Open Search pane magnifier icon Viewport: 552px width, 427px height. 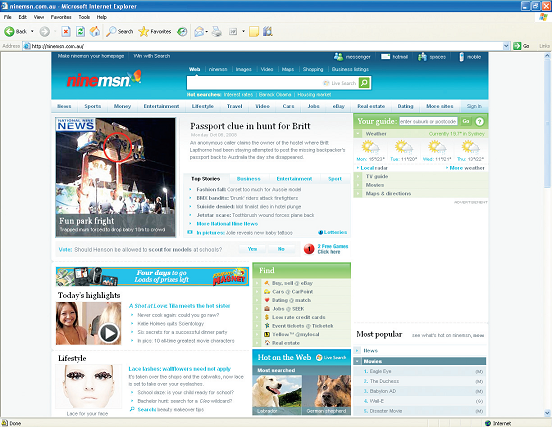(x=111, y=32)
